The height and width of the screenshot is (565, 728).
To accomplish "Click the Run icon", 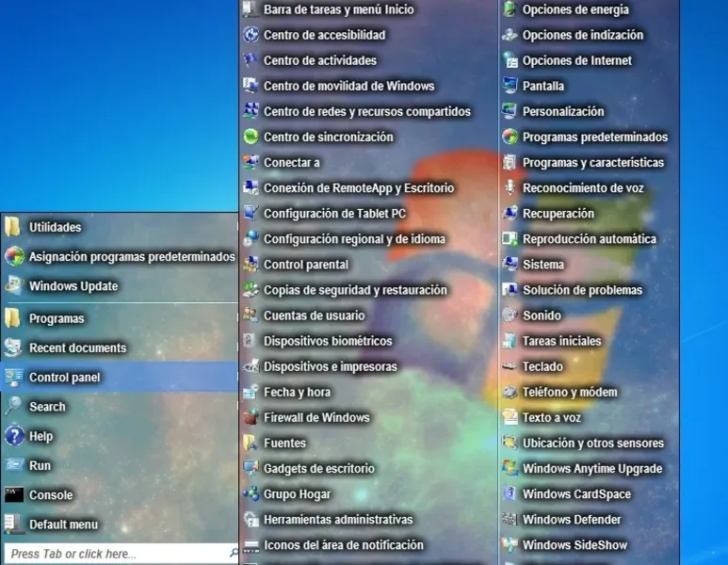I will point(13,465).
